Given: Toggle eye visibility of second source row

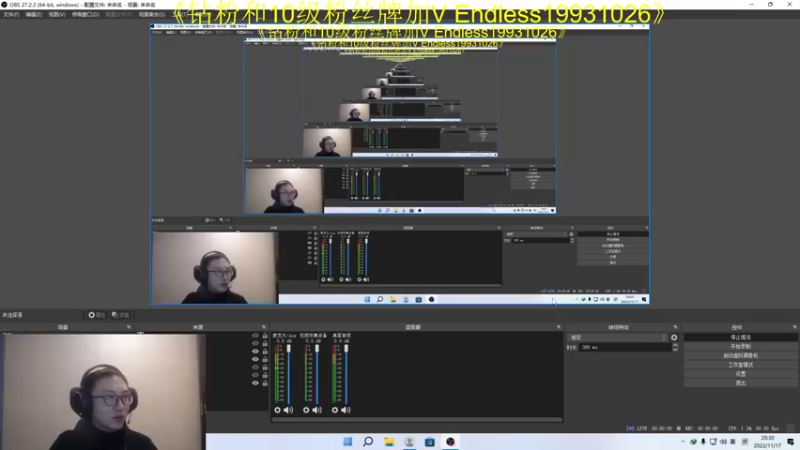Looking at the screenshot, I should pos(255,343).
